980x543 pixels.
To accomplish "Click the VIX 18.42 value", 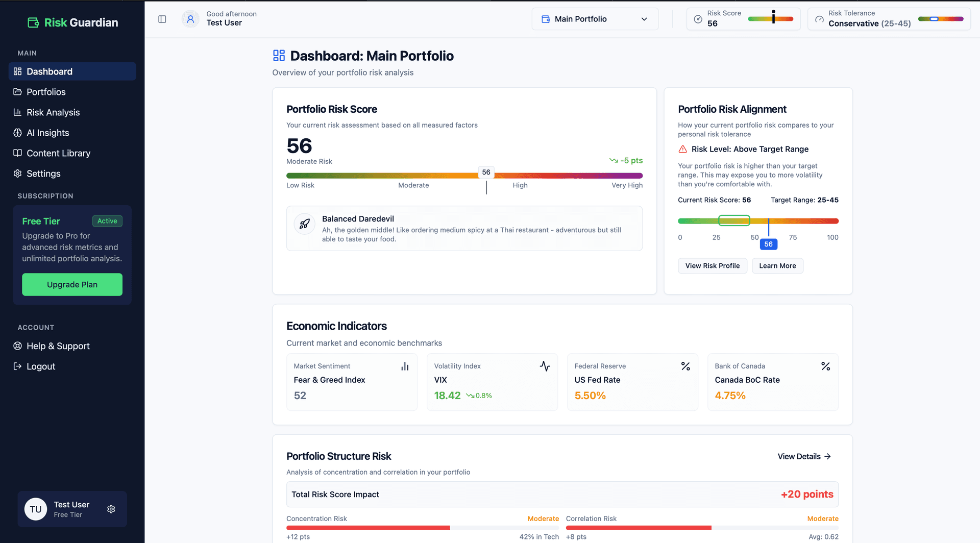I will coord(447,396).
